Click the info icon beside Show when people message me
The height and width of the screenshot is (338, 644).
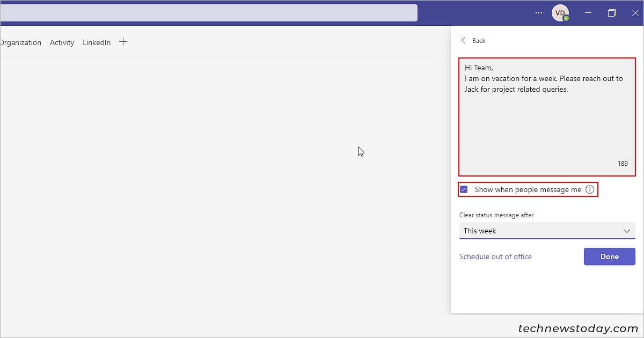coord(590,189)
